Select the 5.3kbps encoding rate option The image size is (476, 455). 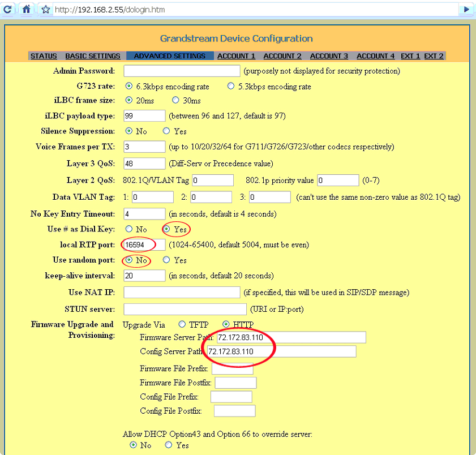pyautogui.click(x=230, y=85)
